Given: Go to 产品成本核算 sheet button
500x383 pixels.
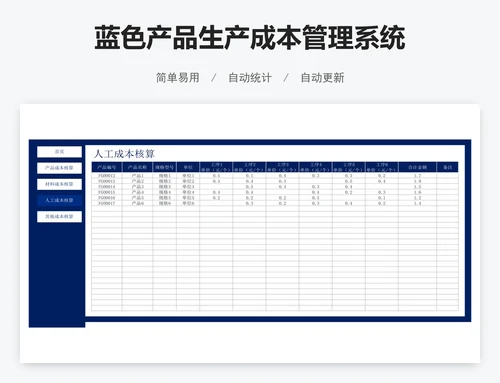Looking at the screenshot, I should (59, 168).
